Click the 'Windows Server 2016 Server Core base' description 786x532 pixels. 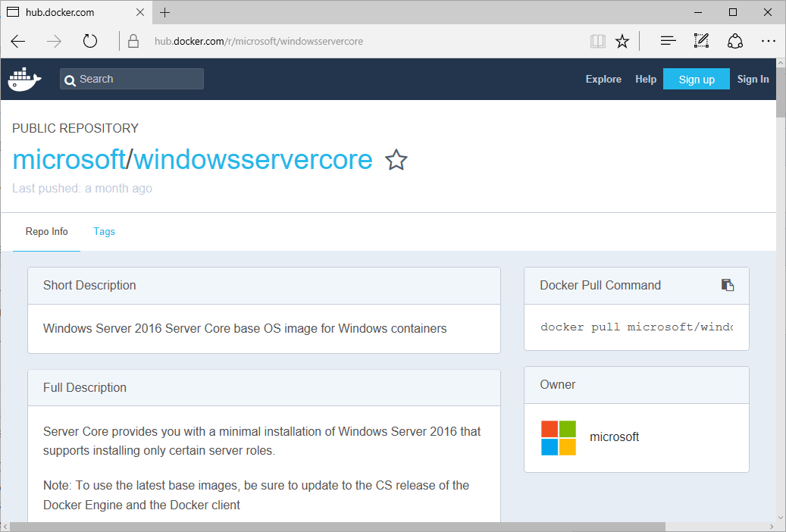pyautogui.click(x=245, y=328)
